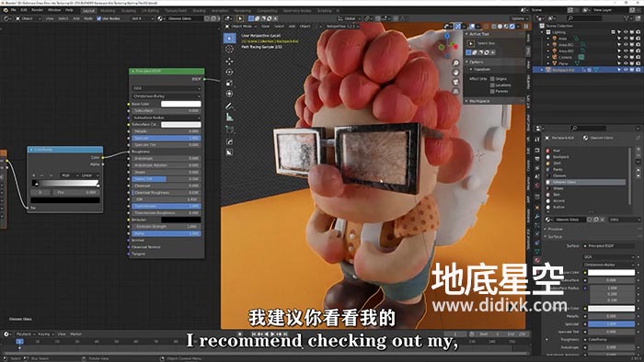
Task: Open the File menu
Action: [x=13, y=10]
